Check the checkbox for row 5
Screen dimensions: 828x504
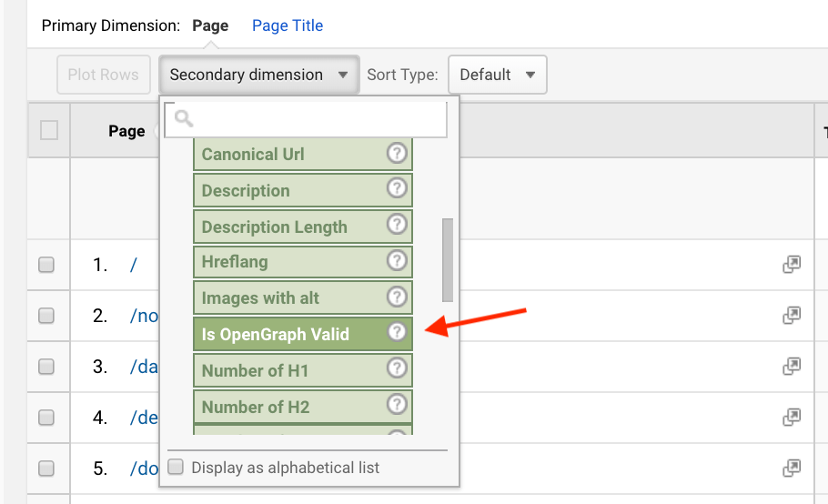click(x=46, y=469)
